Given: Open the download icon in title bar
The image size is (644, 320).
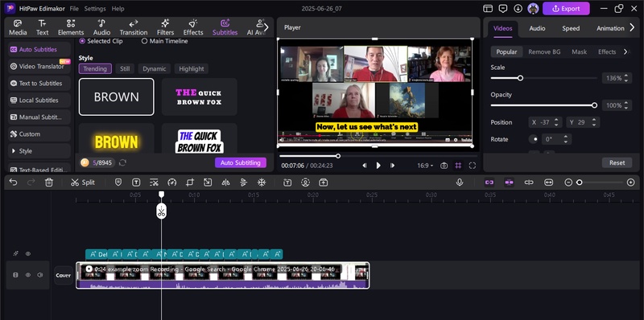Looking at the screenshot, I should pyautogui.click(x=518, y=8).
